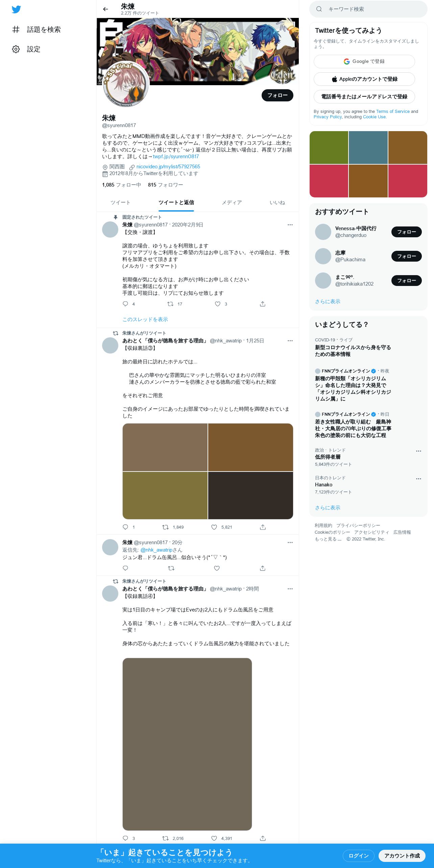This screenshot has height=868, width=434.
Task: Reply to pinned 交換・譲渡 tweet
Action: pyautogui.click(x=125, y=304)
